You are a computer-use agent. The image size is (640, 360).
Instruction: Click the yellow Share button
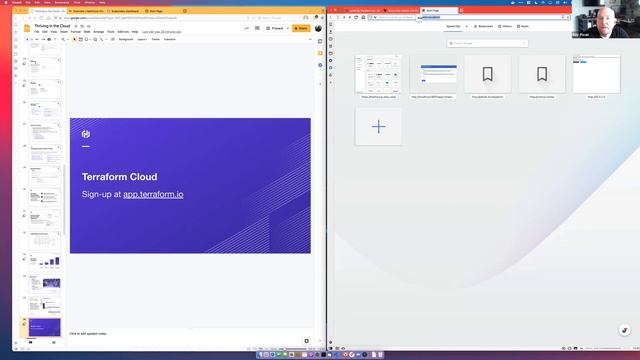(301, 28)
